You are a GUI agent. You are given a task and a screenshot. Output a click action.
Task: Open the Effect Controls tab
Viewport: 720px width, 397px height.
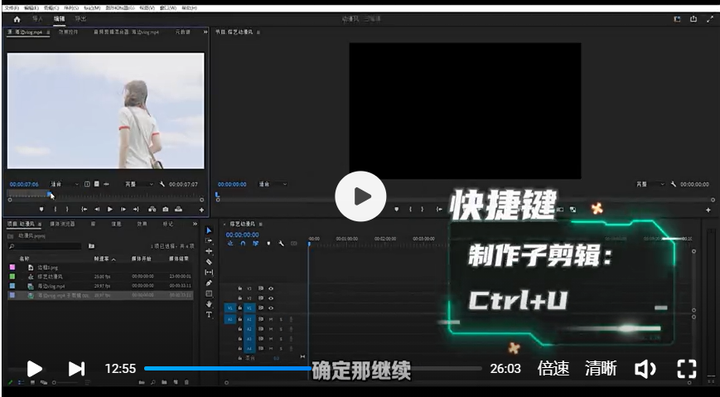click(68, 32)
